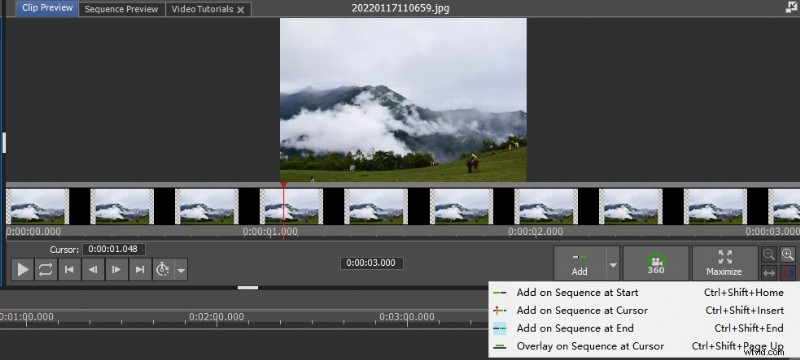Click the Cursor time field 0:00:01.048
Screen dimensions: 800x360
113,250
